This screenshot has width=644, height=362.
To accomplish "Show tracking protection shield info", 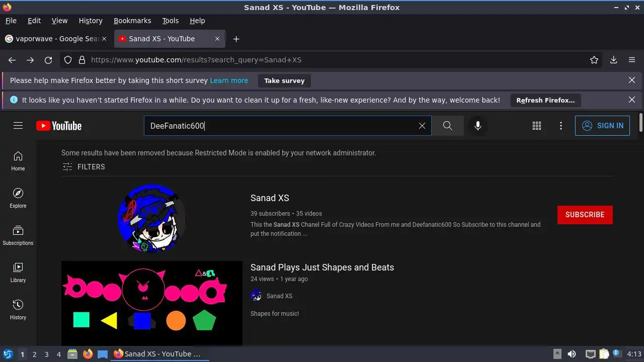I will (x=68, y=60).
